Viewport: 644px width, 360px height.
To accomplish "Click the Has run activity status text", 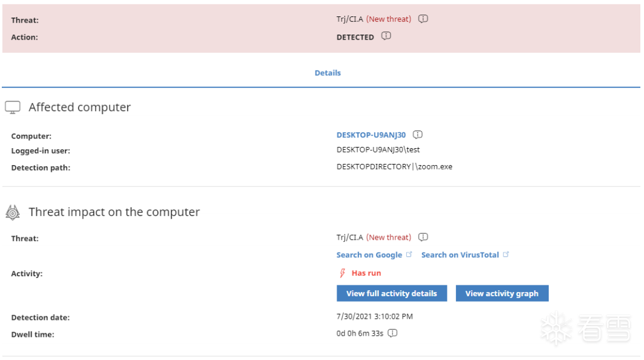I will coord(366,273).
